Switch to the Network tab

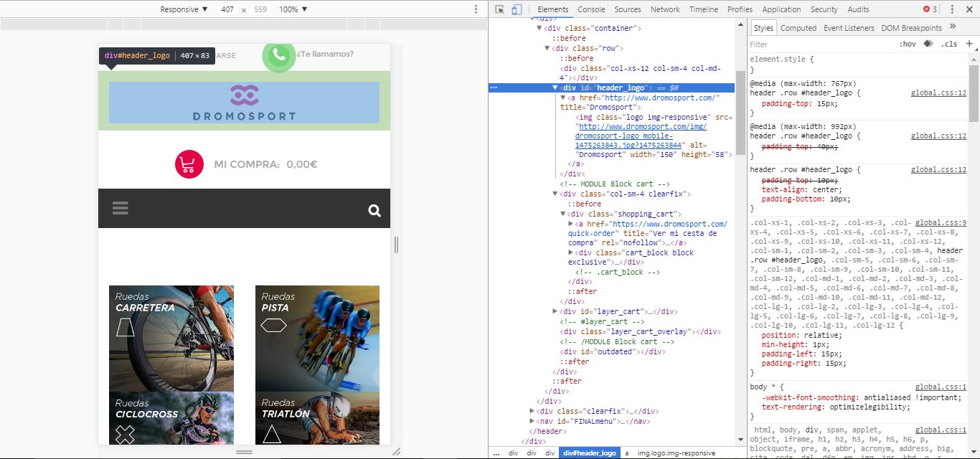tap(665, 9)
